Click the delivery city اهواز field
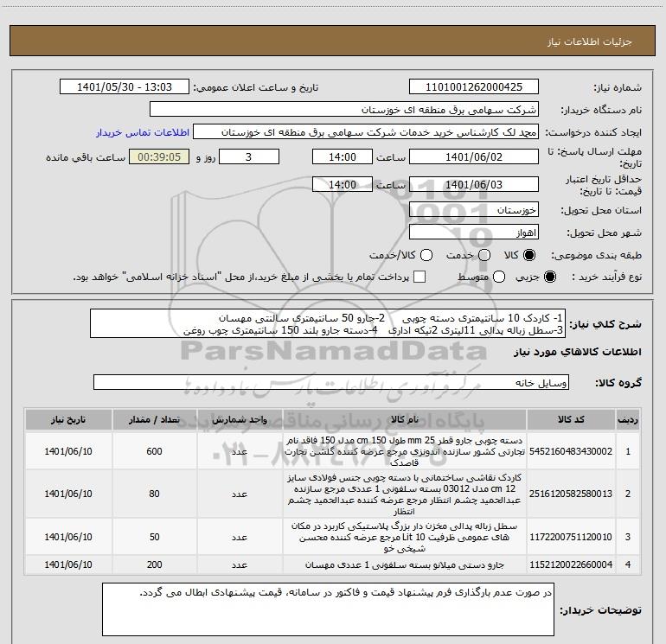 473,233
